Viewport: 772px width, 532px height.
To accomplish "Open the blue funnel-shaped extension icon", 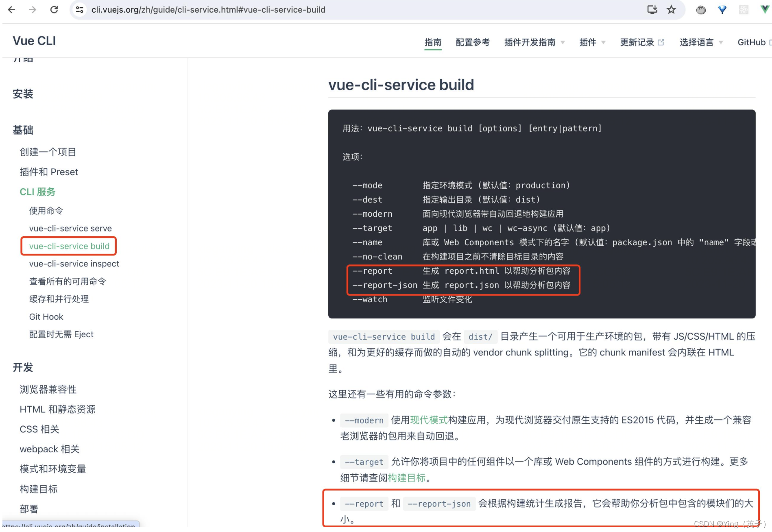I will click(722, 9).
